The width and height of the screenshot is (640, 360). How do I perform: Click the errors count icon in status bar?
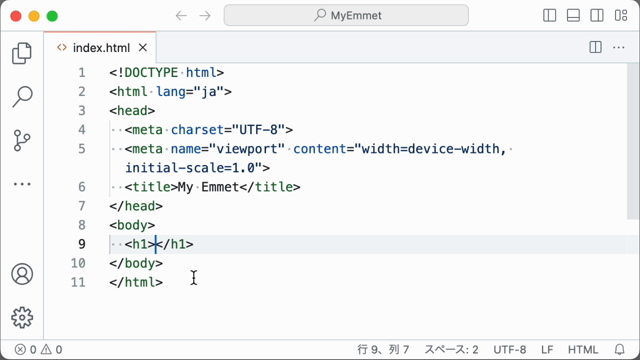click(x=26, y=349)
